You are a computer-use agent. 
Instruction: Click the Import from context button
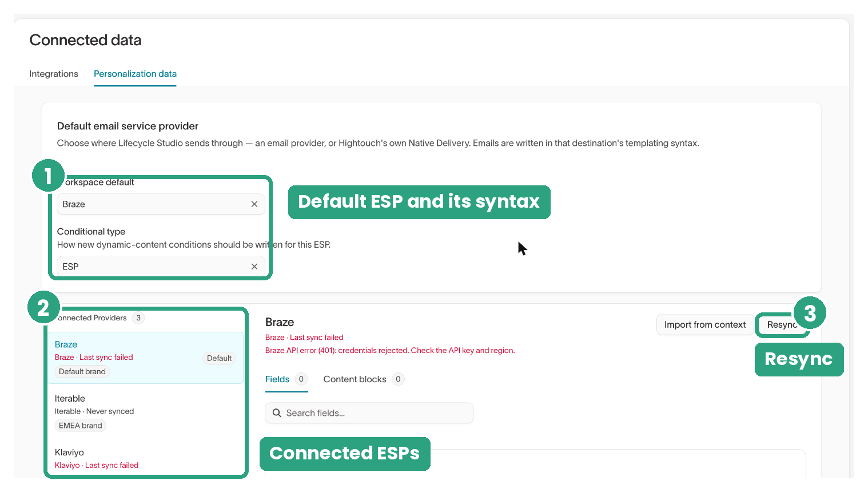point(705,325)
